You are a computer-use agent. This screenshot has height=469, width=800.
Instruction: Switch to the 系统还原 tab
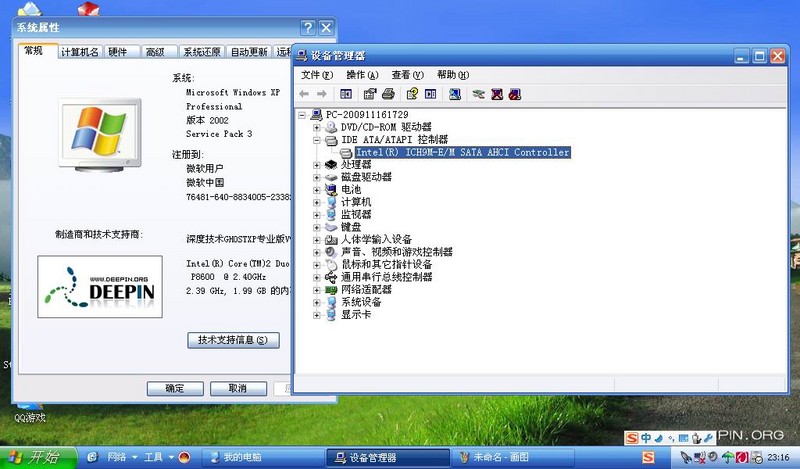(202, 52)
